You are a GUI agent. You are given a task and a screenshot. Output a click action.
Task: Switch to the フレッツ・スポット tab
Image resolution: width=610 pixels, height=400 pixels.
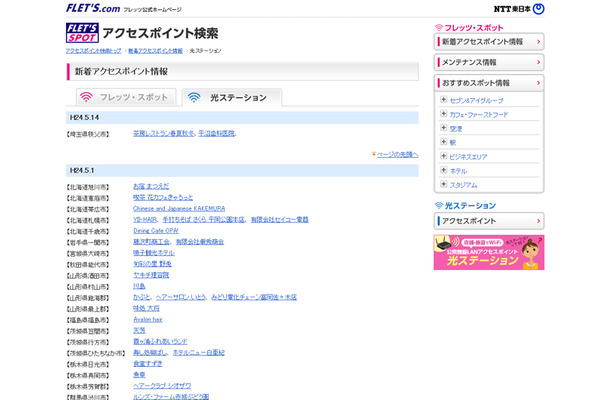click(126, 97)
